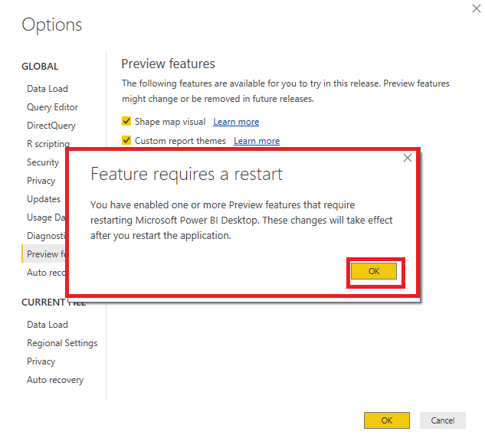The image size is (485, 448).
Task: Close the restart required dialog
Action: point(408,158)
